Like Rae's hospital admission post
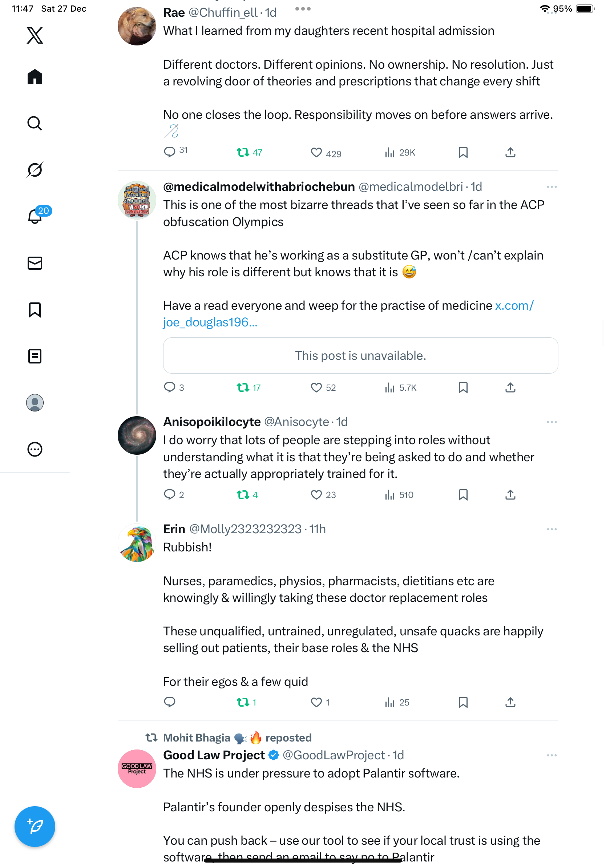The height and width of the screenshot is (868, 606). pyautogui.click(x=316, y=152)
